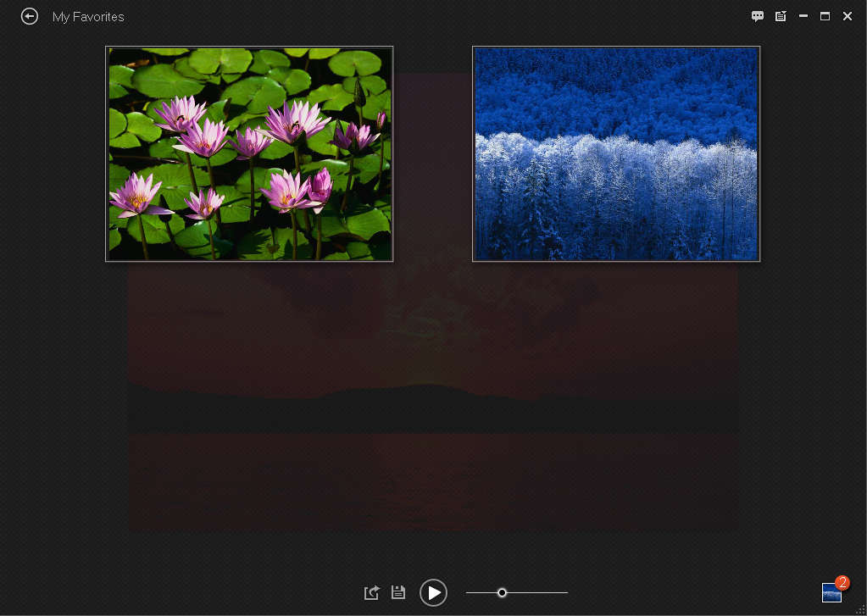Click the My Favorites title text

click(88, 17)
